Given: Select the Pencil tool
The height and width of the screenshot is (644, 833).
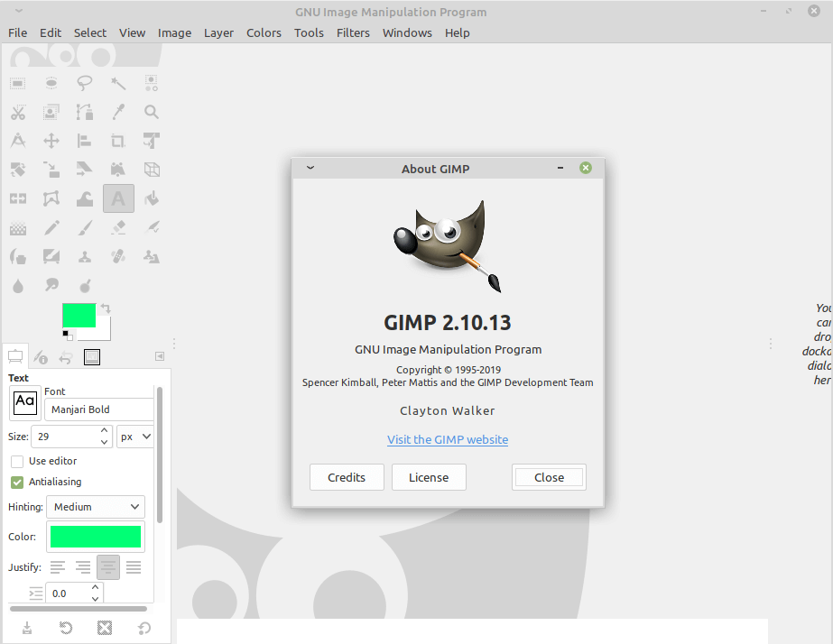Looking at the screenshot, I should [x=51, y=227].
